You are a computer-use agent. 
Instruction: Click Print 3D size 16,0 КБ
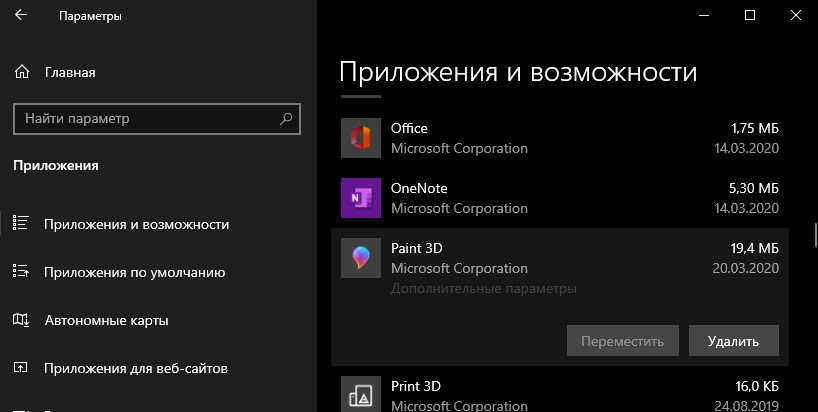click(x=757, y=386)
